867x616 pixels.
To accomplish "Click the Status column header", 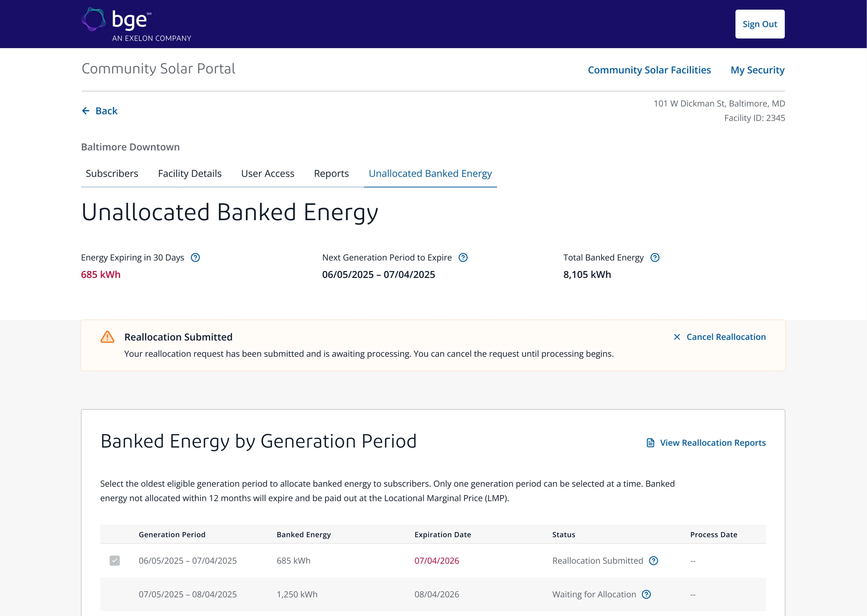I will (564, 534).
